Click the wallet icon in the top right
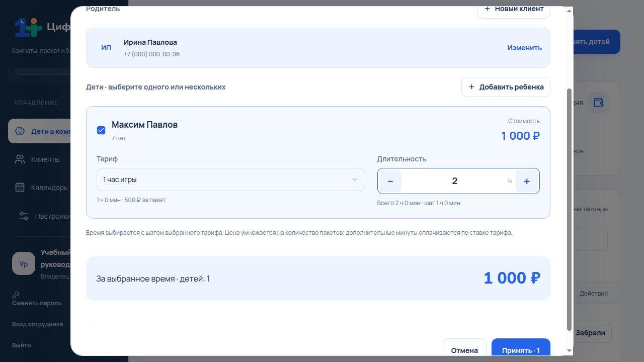 click(598, 102)
